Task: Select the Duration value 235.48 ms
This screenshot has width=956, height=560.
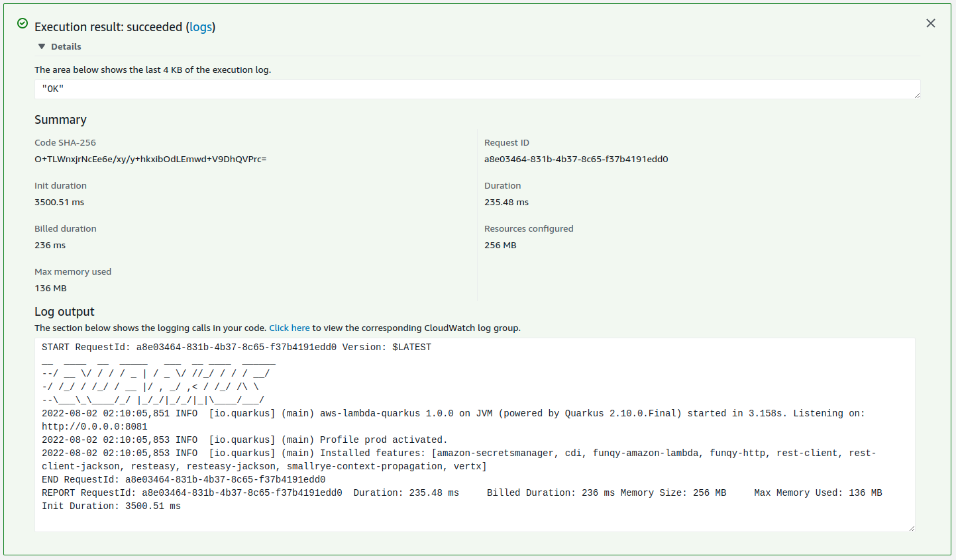Action: click(x=506, y=202)
